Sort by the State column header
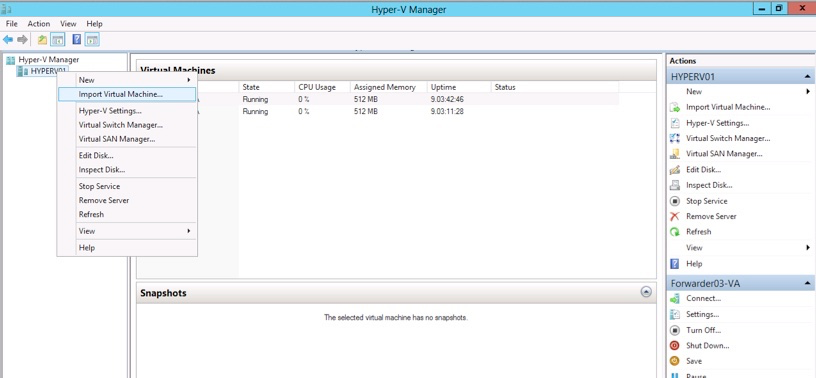This screenshot has height=378, width=816. pyautogui.click(x=266, y=87)
